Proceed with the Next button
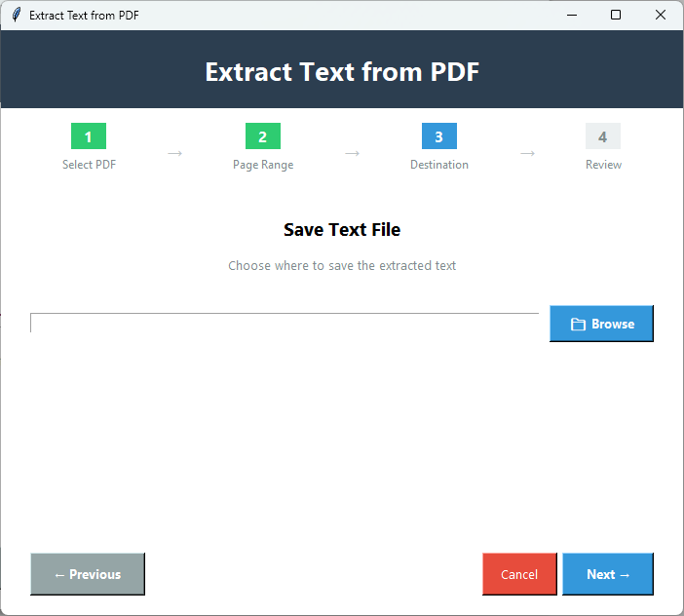This screenshot has height=616, width=684. coord(608,574)
